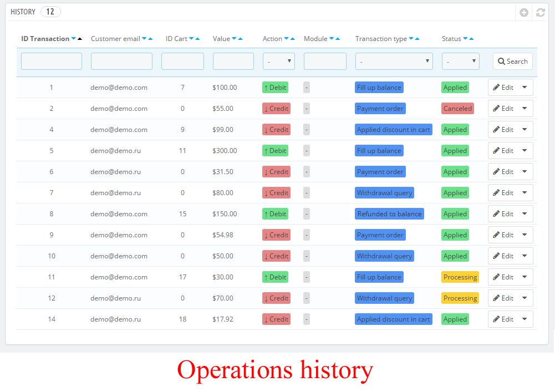
Task: Expand Edit options caret for transaction 1
Action: click(525, 88)
